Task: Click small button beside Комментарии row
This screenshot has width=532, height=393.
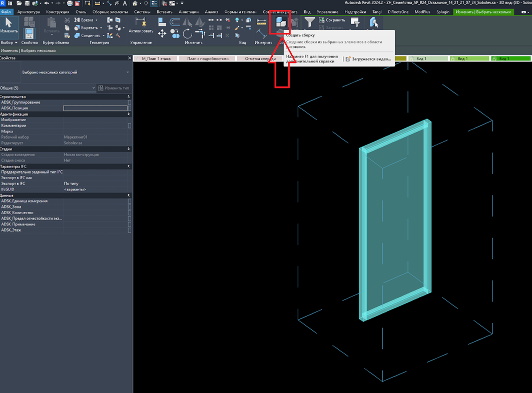Action: click(x=129, y=125)
